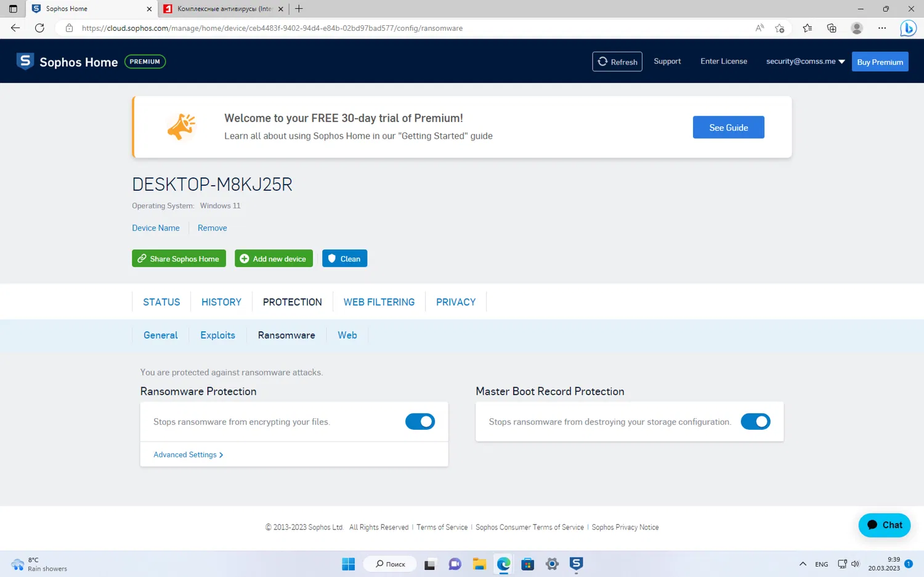The image size is (924, 577).
Task: Click the Device Name link
Action: pyautogui.click(x=156, y=228)
